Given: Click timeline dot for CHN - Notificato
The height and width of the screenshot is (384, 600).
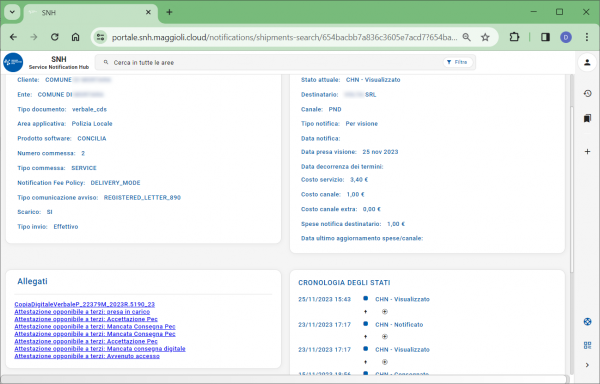Looking at the screenshot, I should pos(365,324).
